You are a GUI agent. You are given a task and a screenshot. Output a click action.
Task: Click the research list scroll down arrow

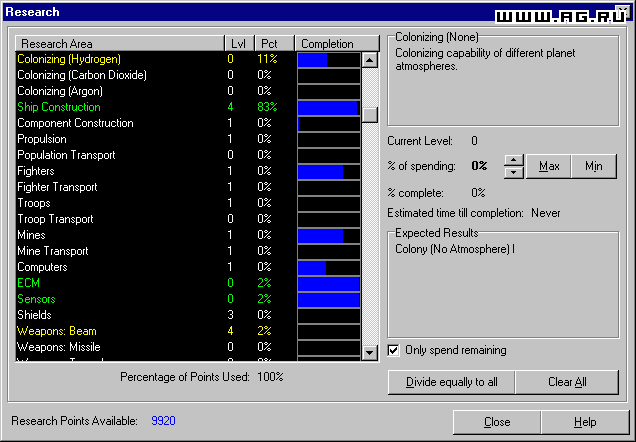[x=370, y=352]
